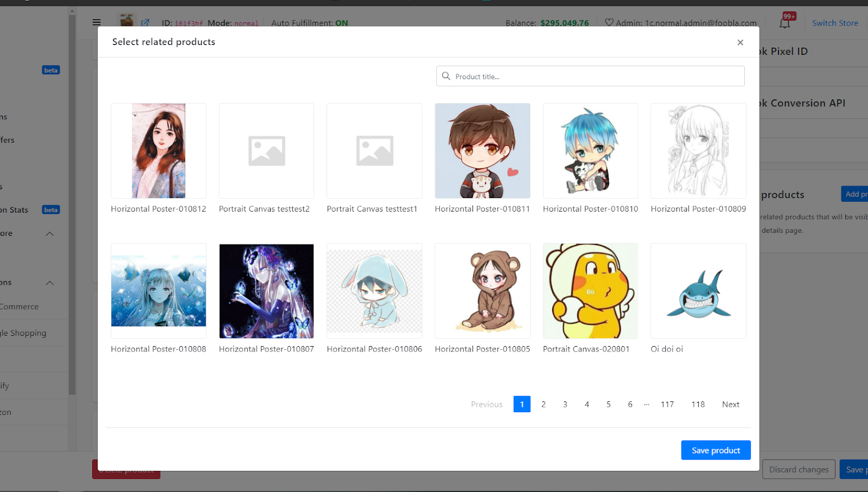This screenshot has height=492, width=868.
Task: Click the Horizontal Poster-010806 title
Action: [374, 349]
